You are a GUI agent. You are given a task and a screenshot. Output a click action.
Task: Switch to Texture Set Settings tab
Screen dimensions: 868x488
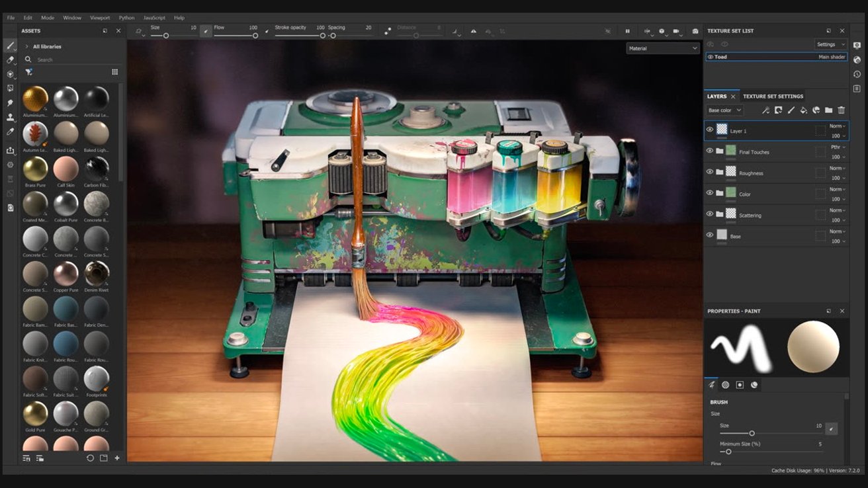(773, 97)
